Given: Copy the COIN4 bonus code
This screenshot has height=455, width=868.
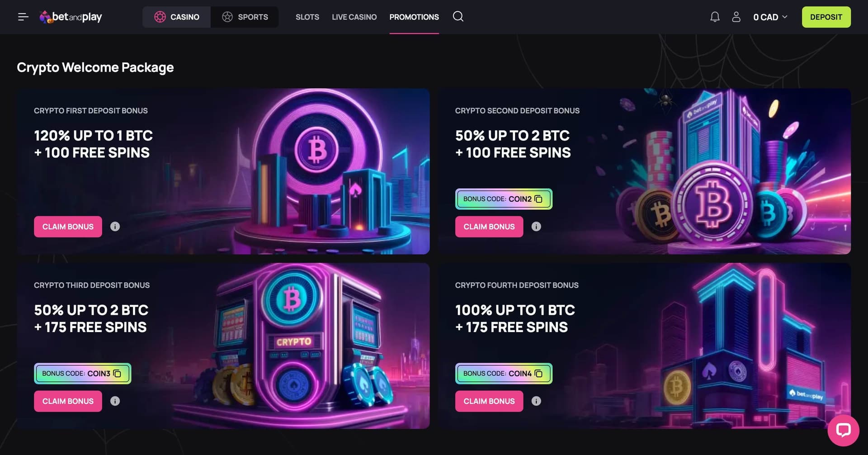Looking at the screenshot, I should (x=538, y=374).
